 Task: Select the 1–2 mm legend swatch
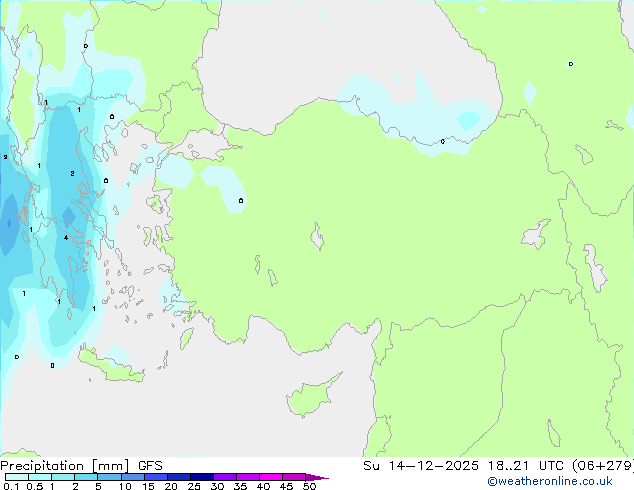[x=63, y=477]
